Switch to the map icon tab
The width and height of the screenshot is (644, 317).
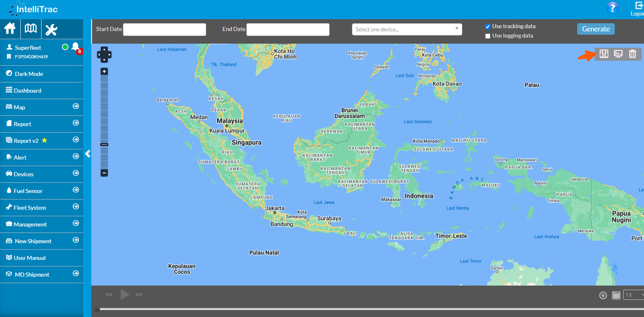31,29
